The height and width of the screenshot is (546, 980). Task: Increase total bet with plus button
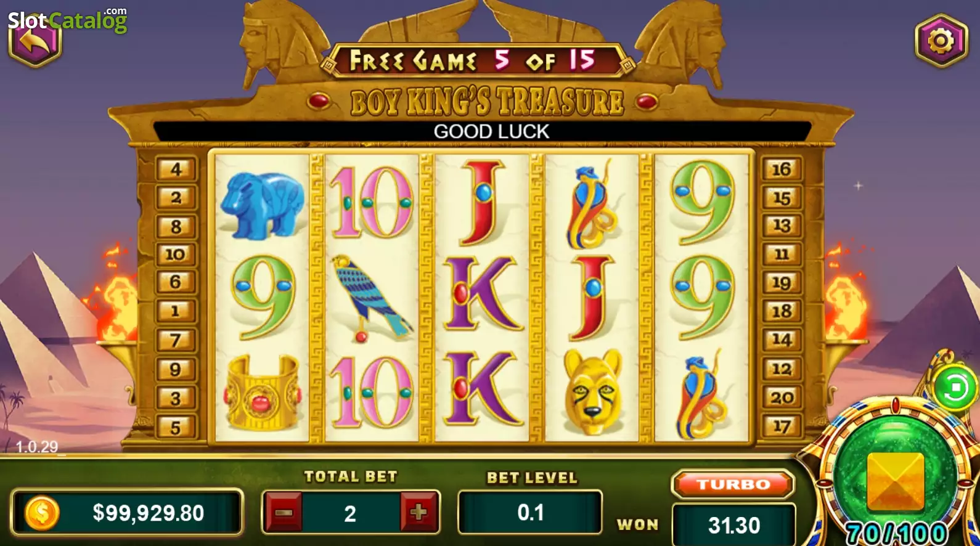419,512
